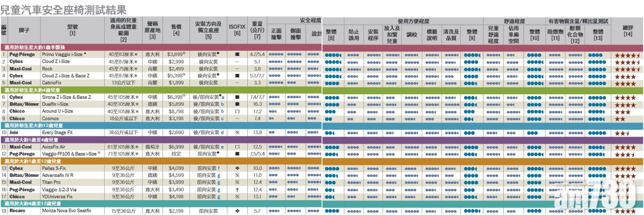Click the hollow ISOFIX box for Maxi-Cosi AxissFix Air

[237, 147]
